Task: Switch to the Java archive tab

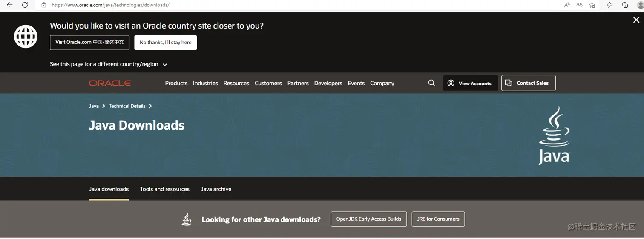Action: 216,189
